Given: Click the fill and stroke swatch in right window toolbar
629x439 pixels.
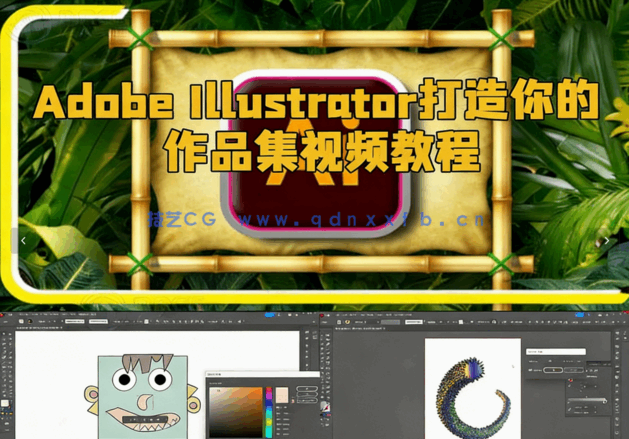Looking at the screenshot, I should [x=327, y=407].
